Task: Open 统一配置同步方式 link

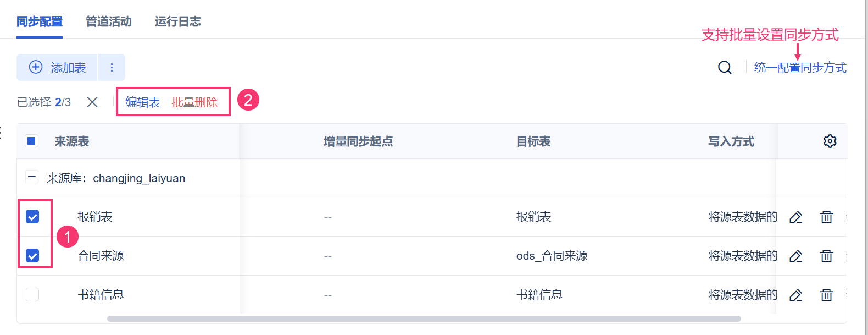Action: click(x=800, y=68)
